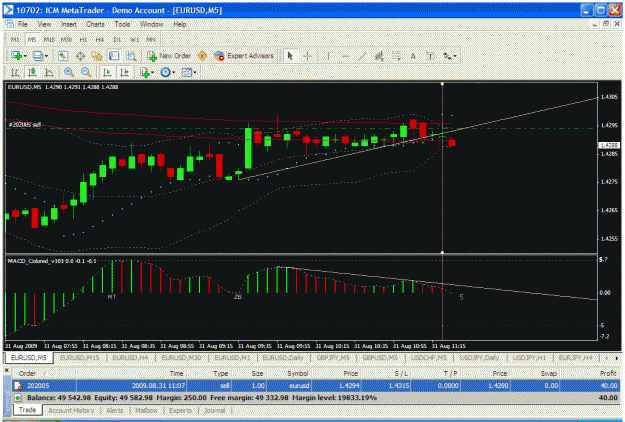Zoom in on the chart

pyautogui.click(x=69, y=72)
